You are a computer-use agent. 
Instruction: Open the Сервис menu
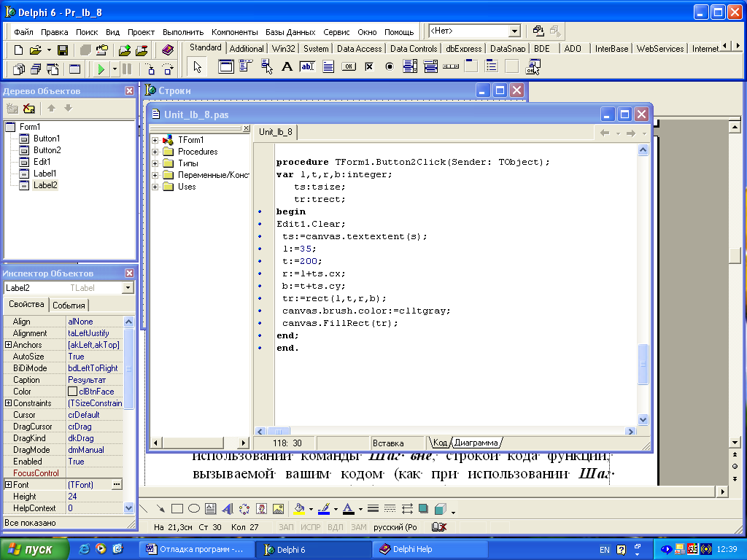pos(336,32)
